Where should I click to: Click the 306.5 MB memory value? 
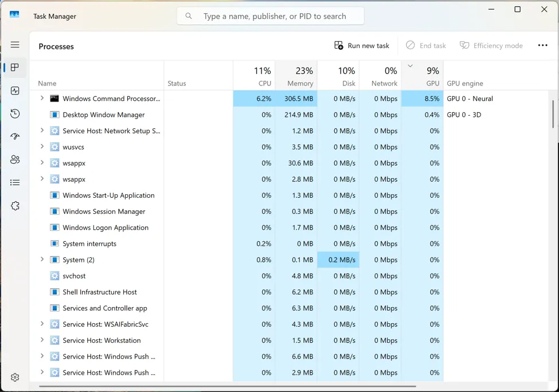[x=298, y=99]
